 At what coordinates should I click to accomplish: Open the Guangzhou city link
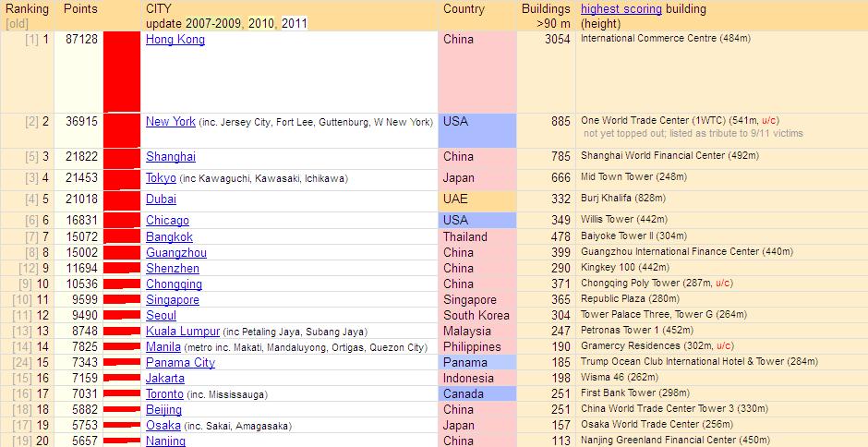coord(176,252)
